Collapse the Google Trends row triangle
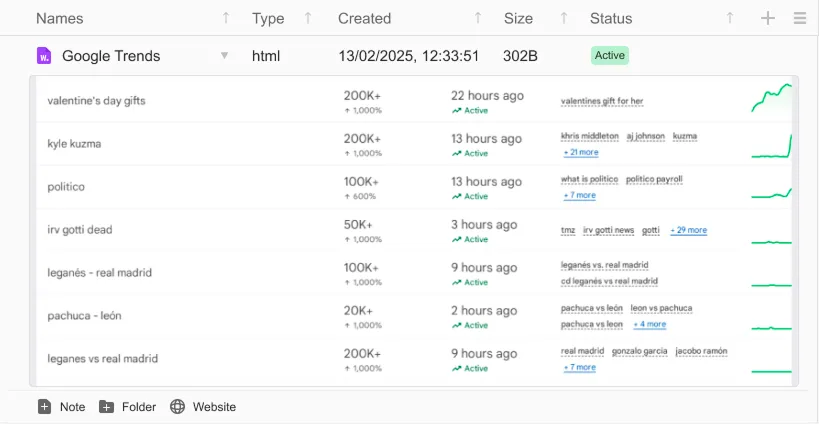Image resolution: width=819 pixels, height=424 pixels. [224, 55]
